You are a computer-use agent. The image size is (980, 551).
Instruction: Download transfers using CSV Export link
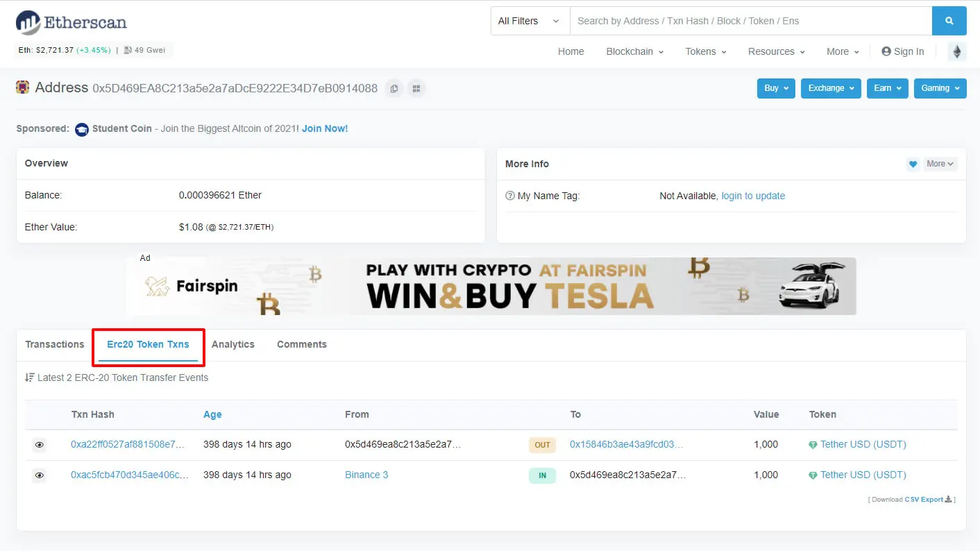tap(924, 499)
